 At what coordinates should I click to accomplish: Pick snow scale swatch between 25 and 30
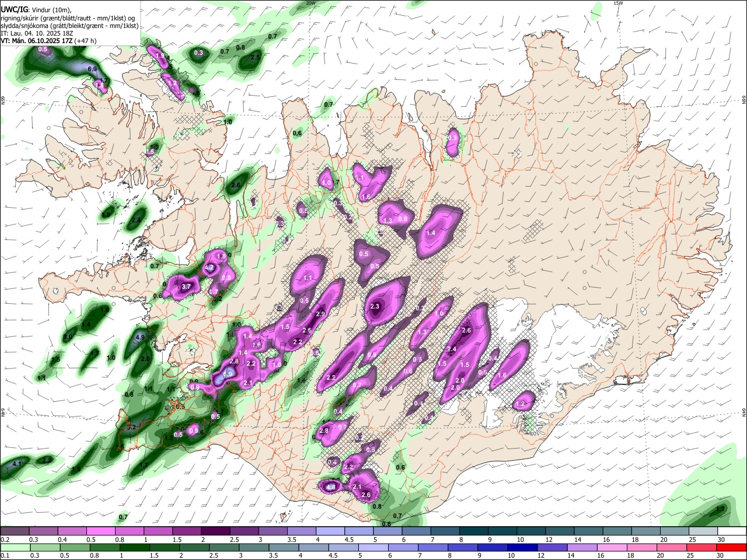coord(703,531)
